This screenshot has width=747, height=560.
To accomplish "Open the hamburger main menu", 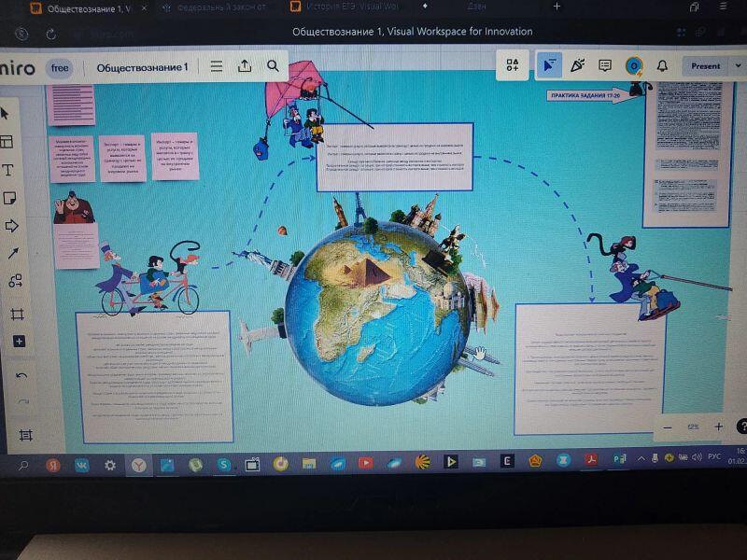I will pos(217,66).
